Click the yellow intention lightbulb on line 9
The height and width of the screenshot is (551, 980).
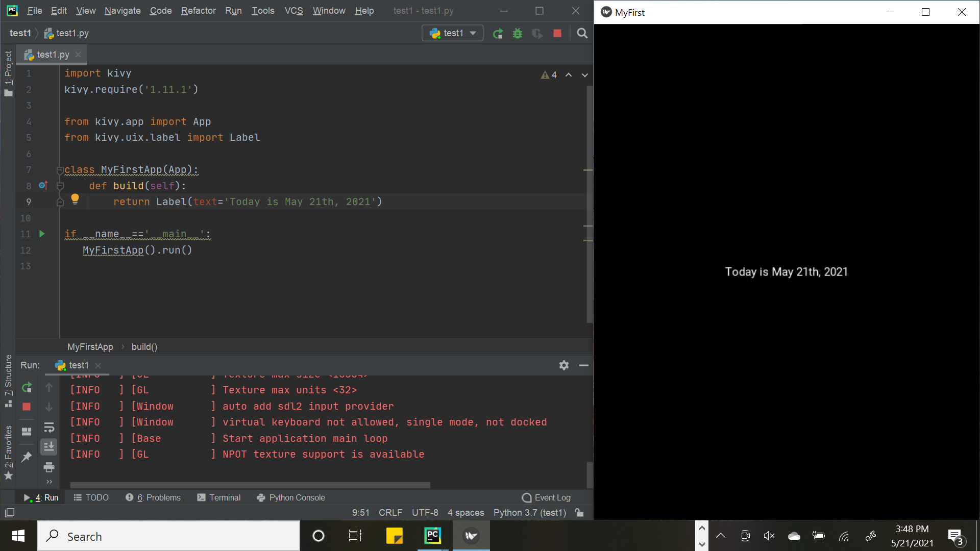[75, 198]
